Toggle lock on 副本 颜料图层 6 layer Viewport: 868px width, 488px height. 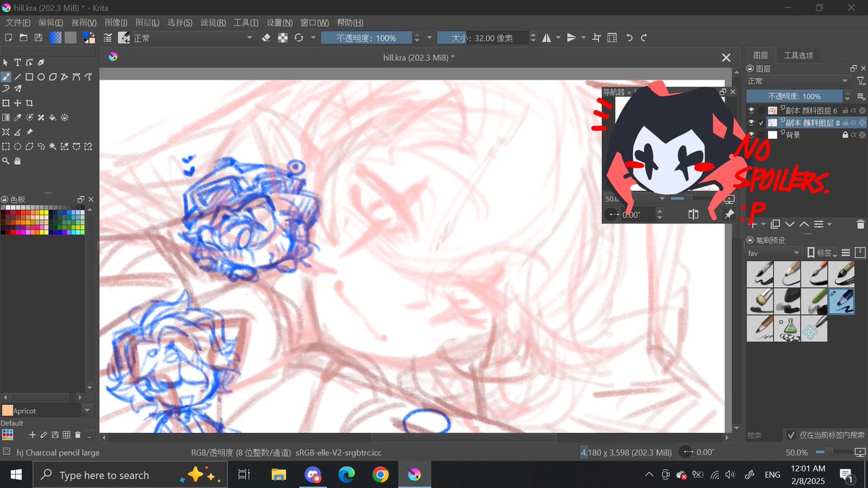[845, 111]
